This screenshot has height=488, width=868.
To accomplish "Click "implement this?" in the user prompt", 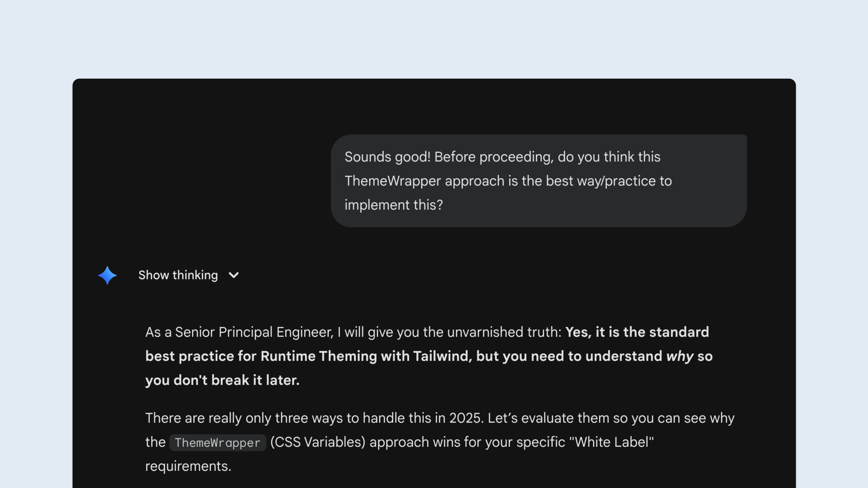I will [x=394, y=205].
